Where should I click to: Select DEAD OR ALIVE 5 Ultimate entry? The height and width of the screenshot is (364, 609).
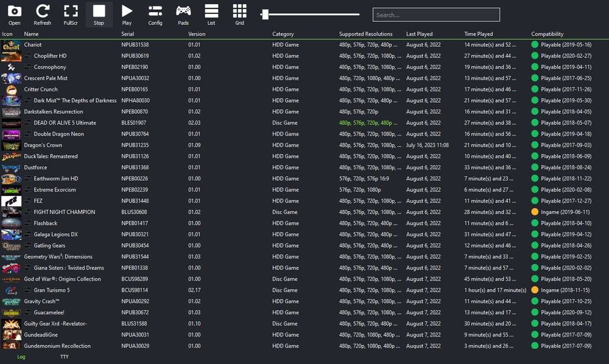tap(65, 122)
